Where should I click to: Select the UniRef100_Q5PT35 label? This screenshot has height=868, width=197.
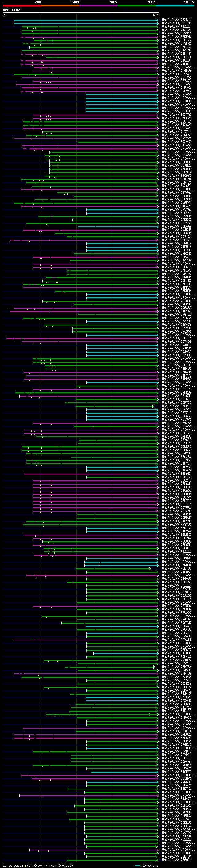point(176,365)
